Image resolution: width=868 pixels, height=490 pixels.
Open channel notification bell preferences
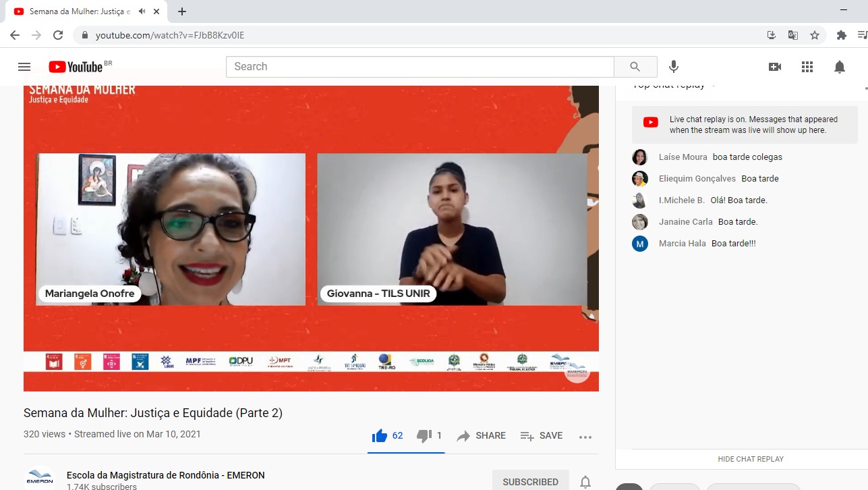pos(585,482)
